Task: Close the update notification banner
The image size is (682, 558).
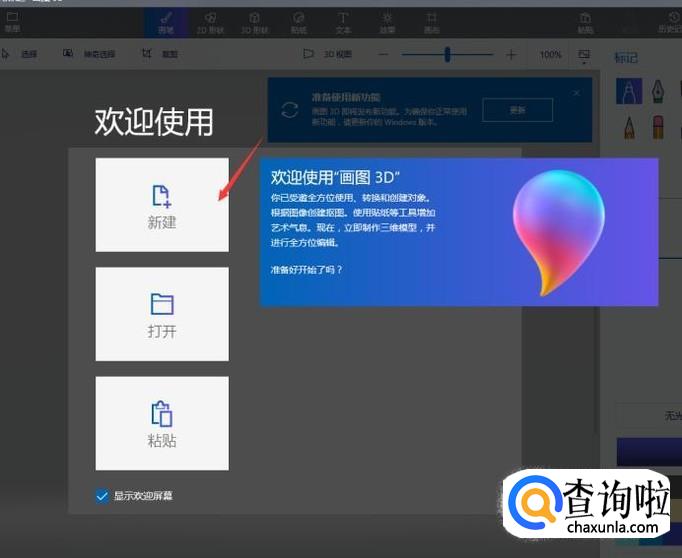Action: pyautogui.click(x=576, y=93)
